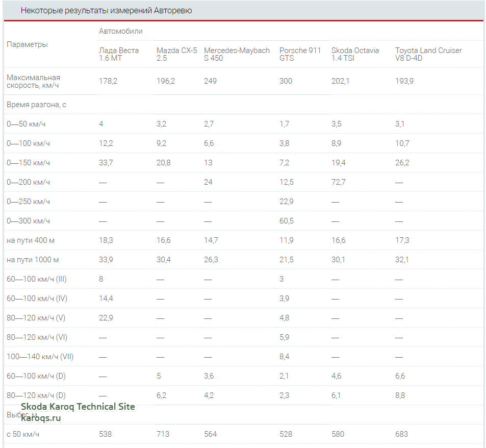Click the 0—100 km/h value 12,2
The width and height of the screenshot is (486, 448).
106,143
